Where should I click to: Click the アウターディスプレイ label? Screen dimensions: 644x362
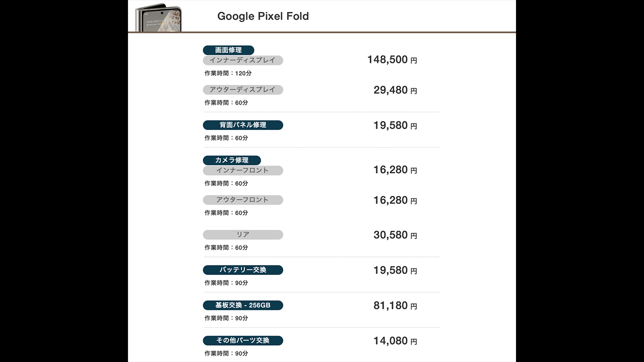point(243,90)
